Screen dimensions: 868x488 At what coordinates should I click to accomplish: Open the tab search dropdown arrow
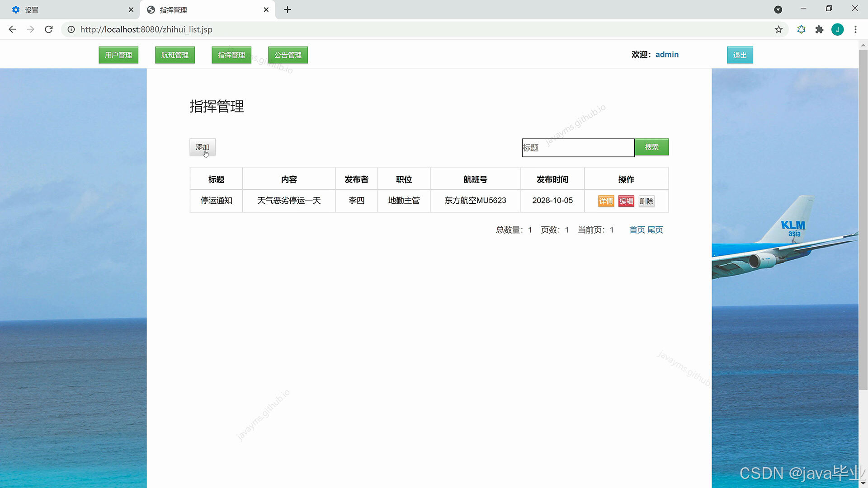point(778,9)
